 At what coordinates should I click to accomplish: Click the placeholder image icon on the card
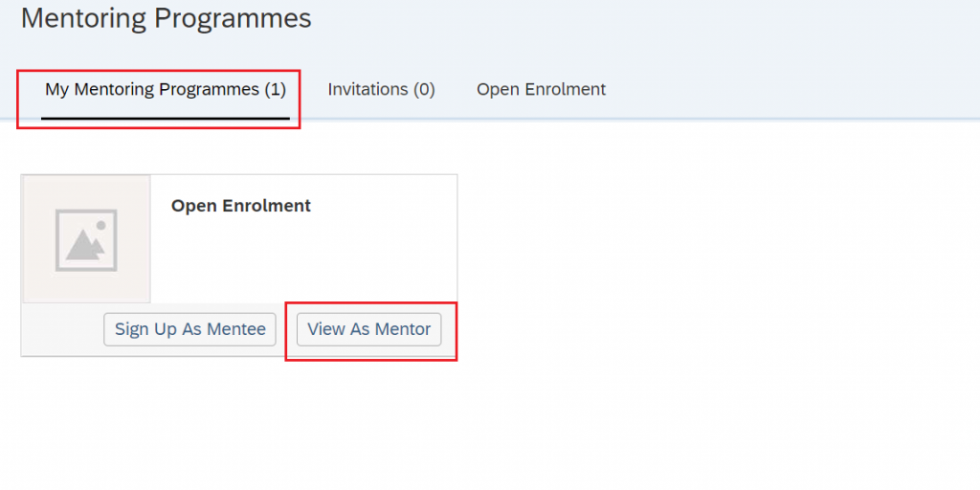coord(86,240)
